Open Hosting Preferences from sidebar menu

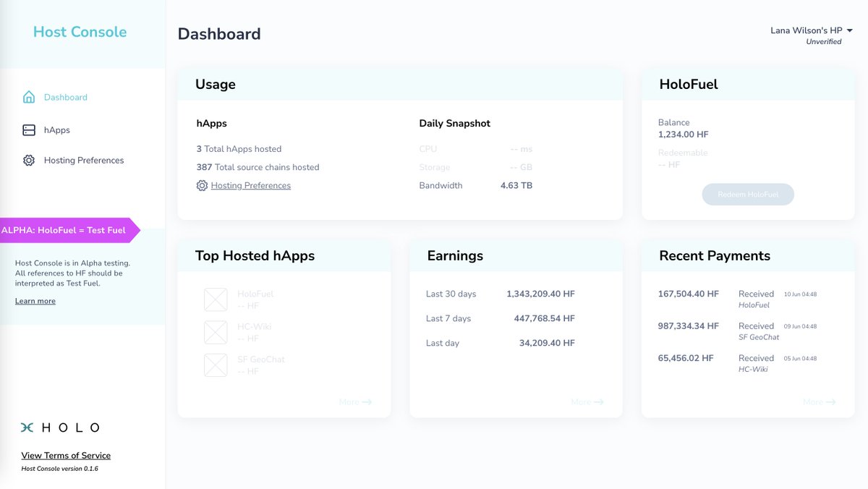(84, 161)
